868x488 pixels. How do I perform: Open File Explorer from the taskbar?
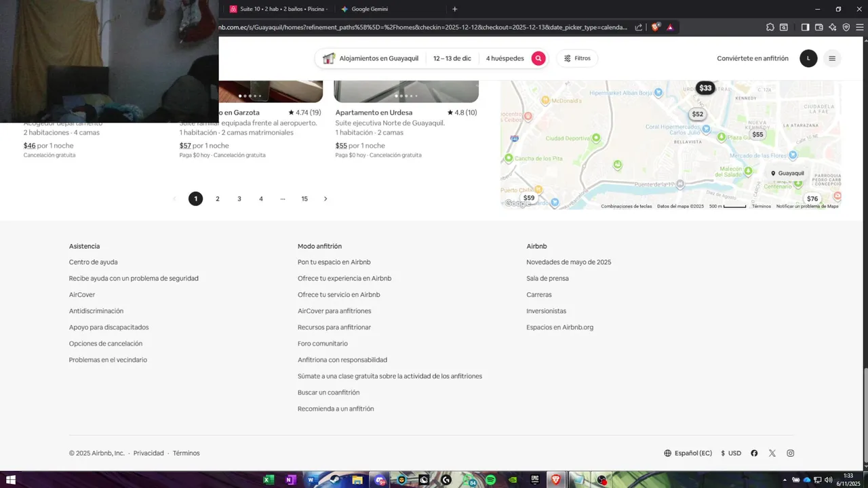(x=357, y=480)
